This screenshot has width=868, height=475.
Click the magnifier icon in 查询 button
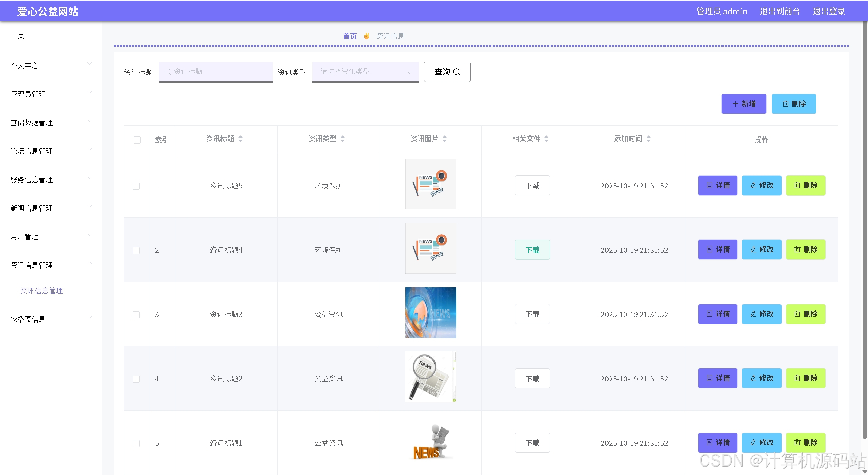coord(457,72)
